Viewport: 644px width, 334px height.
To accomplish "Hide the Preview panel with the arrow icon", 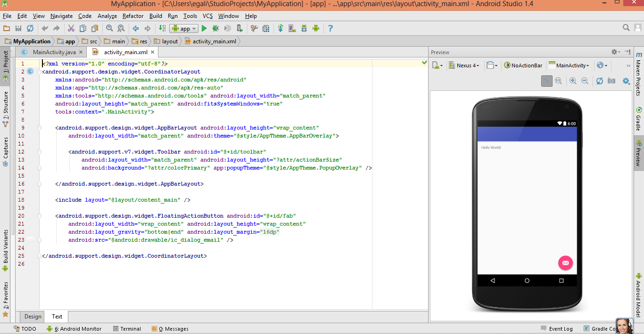I will [x=627, y=52].
